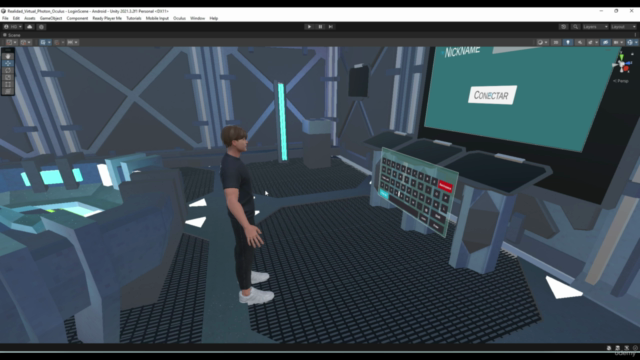Screen dimensions: 640x360
Task: Toggle scene effects like skybox and fog
Action: [591, 42]
